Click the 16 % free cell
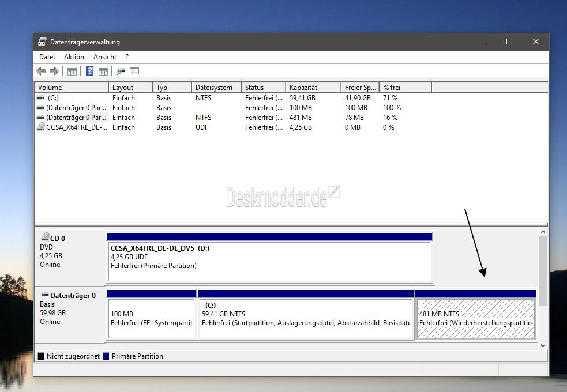This screenshot has height=392, width=567. click(390, 118)
